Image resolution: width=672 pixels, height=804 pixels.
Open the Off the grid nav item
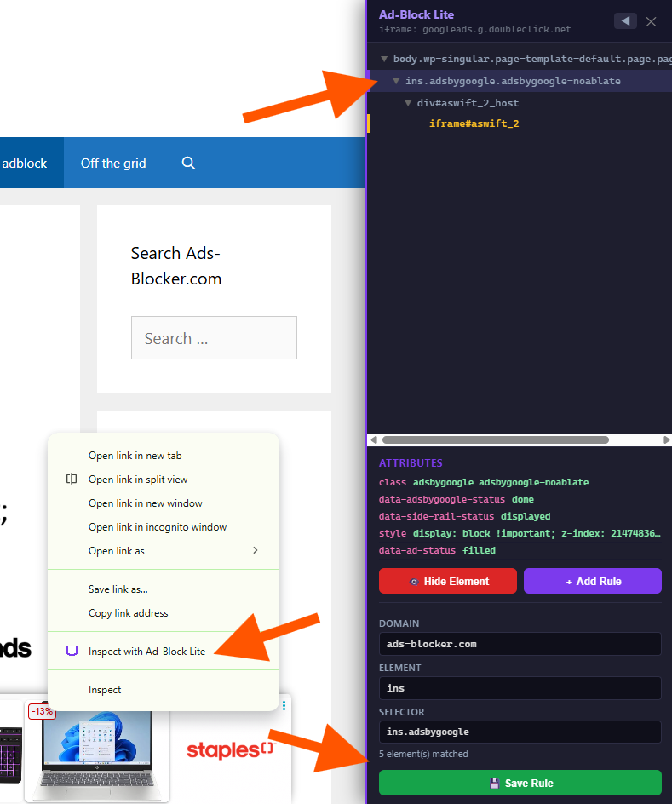click(x=113, y=163)
